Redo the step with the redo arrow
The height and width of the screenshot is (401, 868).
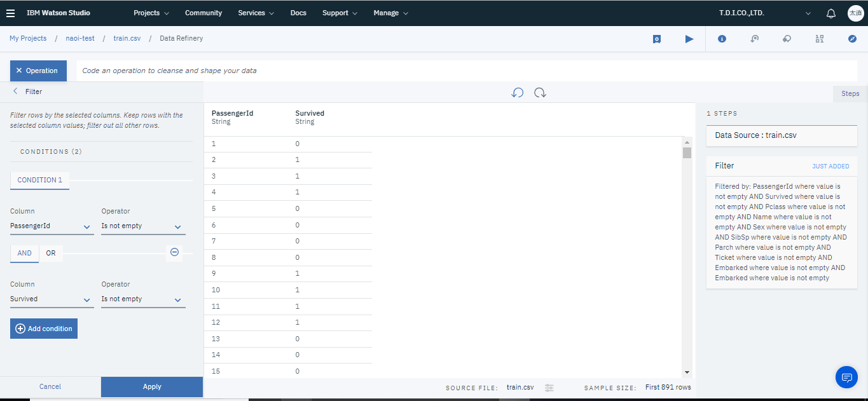540,93
